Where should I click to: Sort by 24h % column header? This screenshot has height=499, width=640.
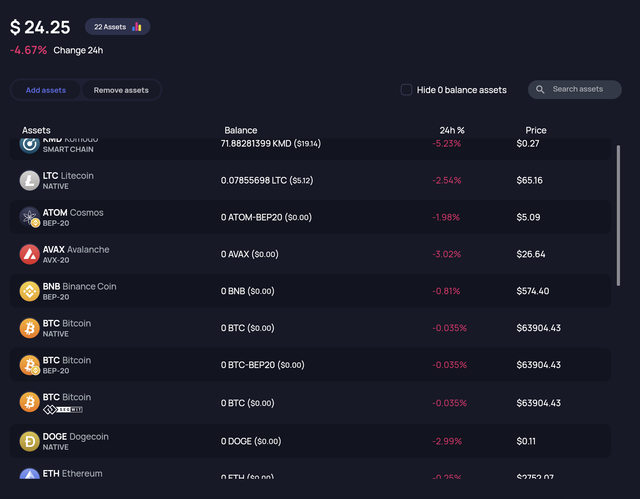point(452,130)
